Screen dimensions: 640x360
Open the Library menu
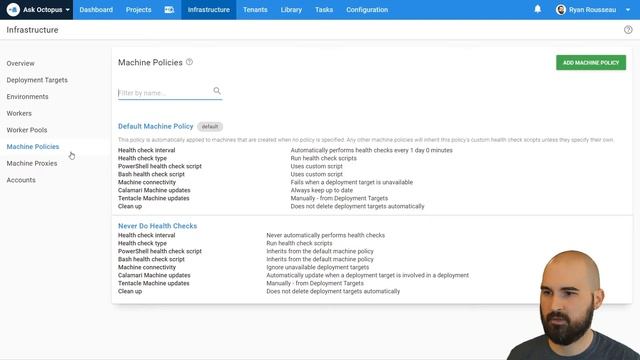pos(291,9)
